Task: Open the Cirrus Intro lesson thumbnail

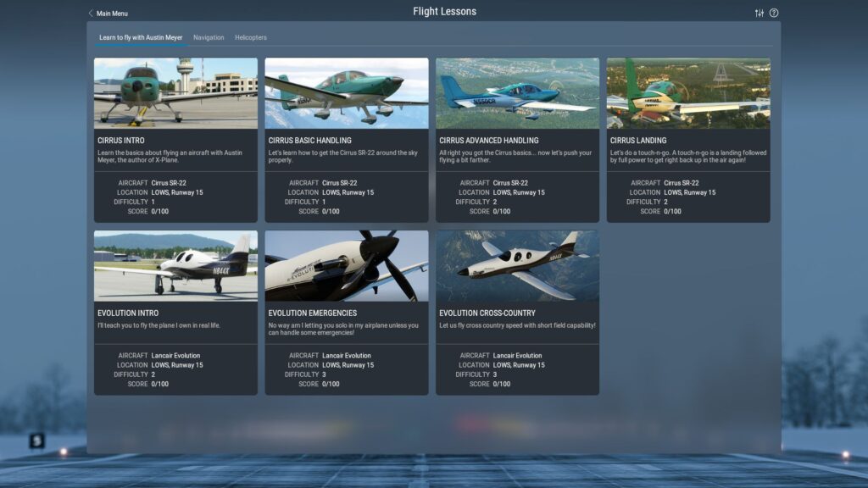Action: tap(175, 93)
